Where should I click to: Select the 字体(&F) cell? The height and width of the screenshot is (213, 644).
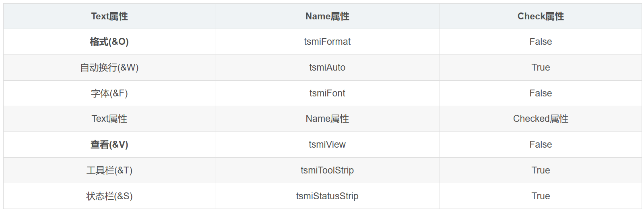point(109,93)
